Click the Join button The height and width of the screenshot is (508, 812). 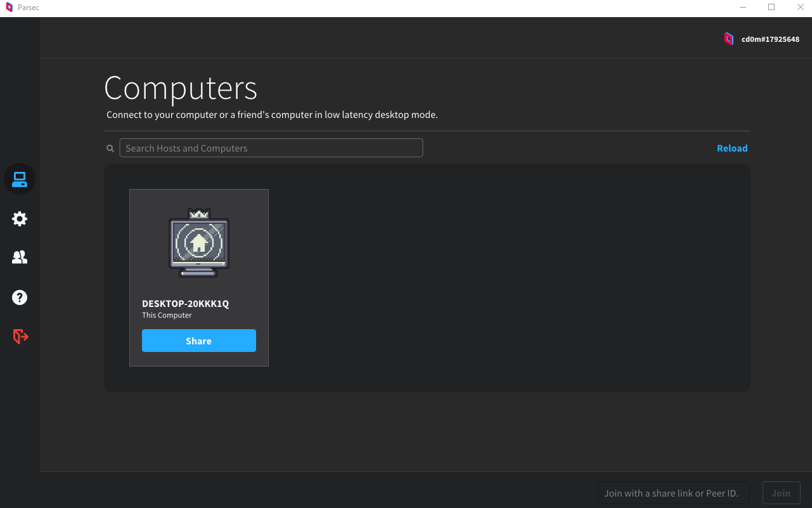(x=781, y=493)
